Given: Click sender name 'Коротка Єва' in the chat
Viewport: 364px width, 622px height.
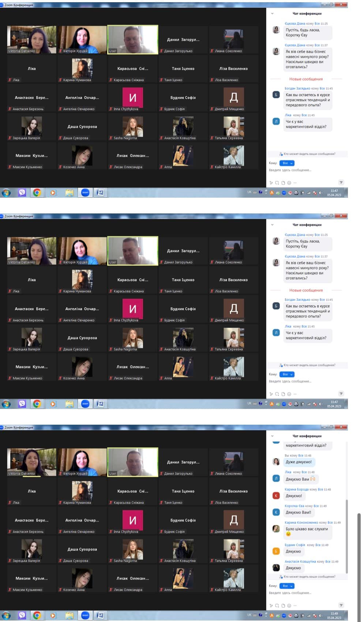Looking at the screenshot, I should (x=294, y=506).
